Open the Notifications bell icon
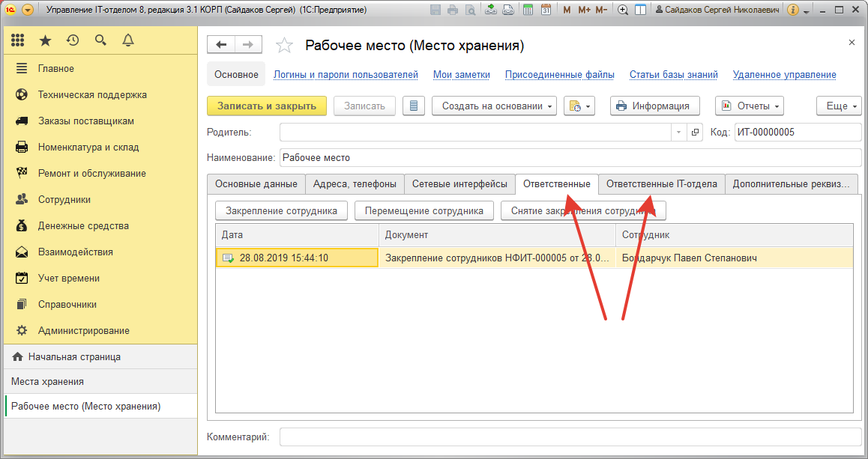Viewport: 868px width, 459px height. pyautogui.click(x=128, y=40)
